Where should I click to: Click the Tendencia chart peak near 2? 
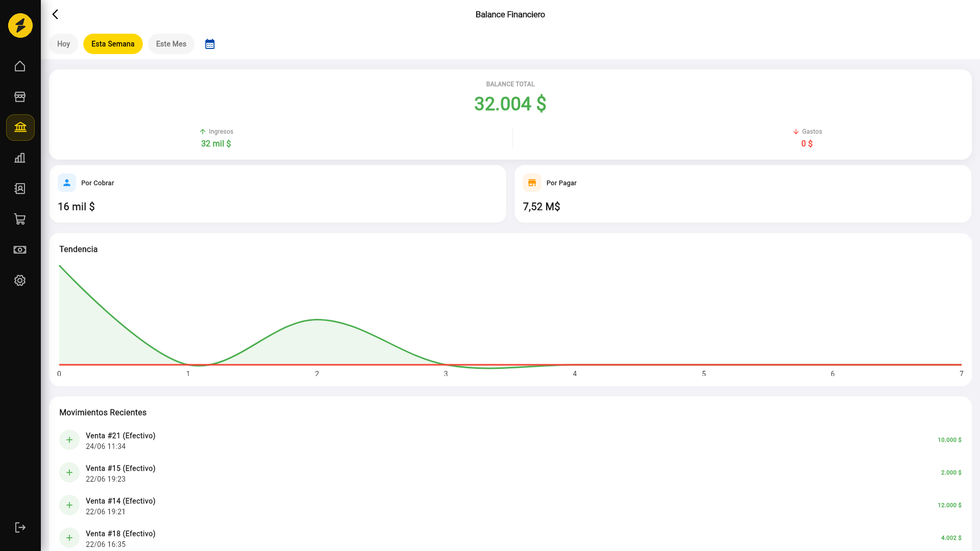tap(317, 320)
